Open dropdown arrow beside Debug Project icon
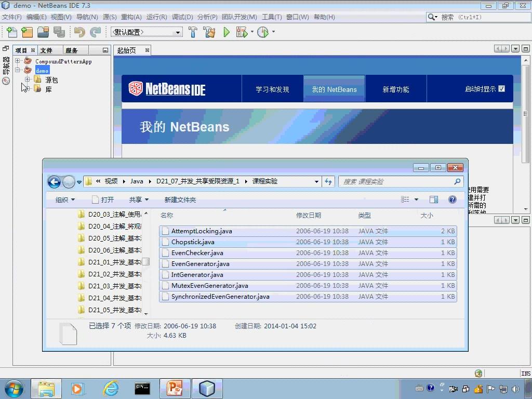Viewport: 532px width, 399px height. click(252, 32)
